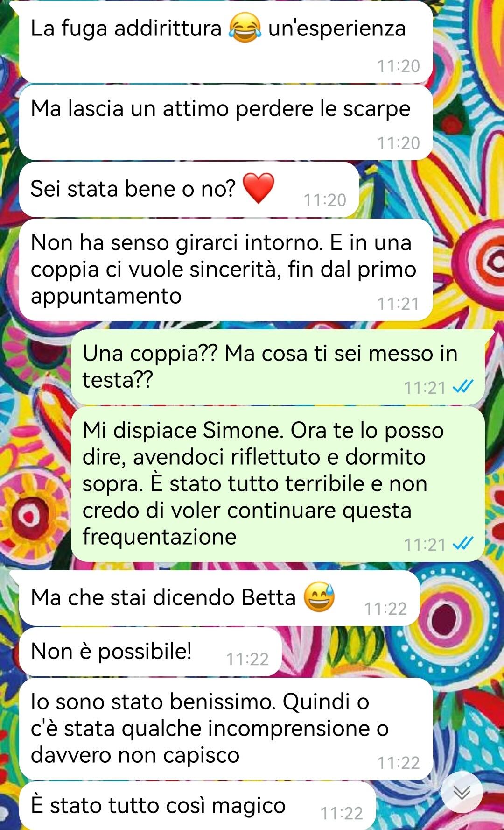Select the 'Sei stata bene o no?' message
The width and height of the screenshot is (504, 830).
[x=189, y=189]
